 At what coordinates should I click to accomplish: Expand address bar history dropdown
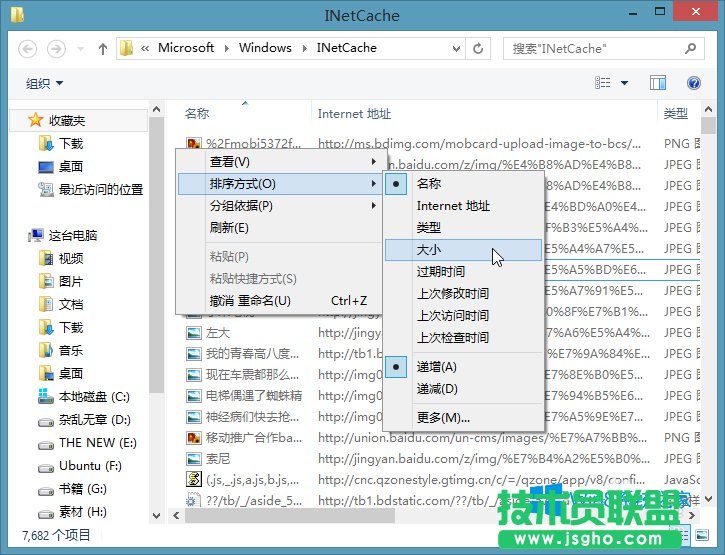(456, 49)
